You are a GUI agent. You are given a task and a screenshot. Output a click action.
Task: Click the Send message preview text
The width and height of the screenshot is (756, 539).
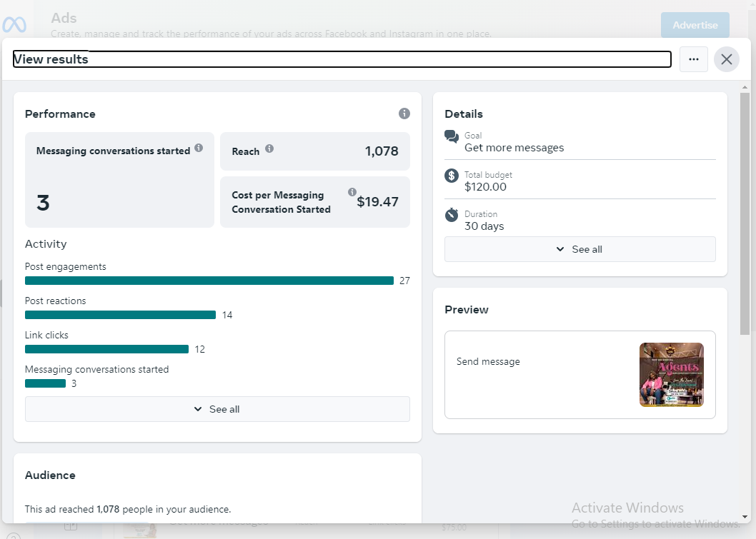point(488,361)
